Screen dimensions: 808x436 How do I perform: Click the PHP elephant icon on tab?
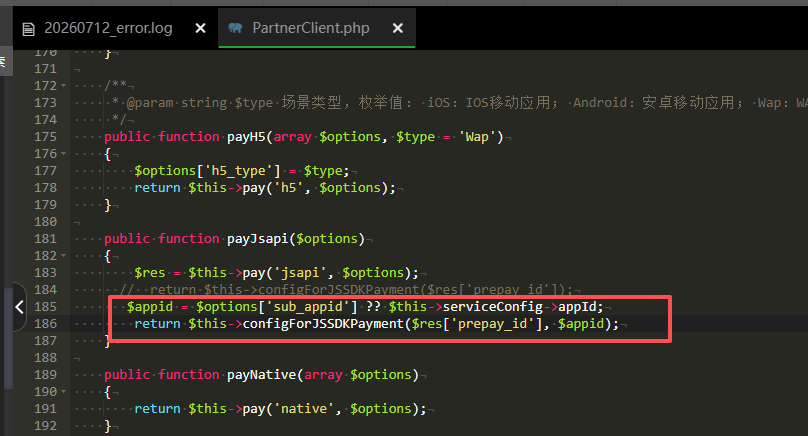[x=235, y=28]
